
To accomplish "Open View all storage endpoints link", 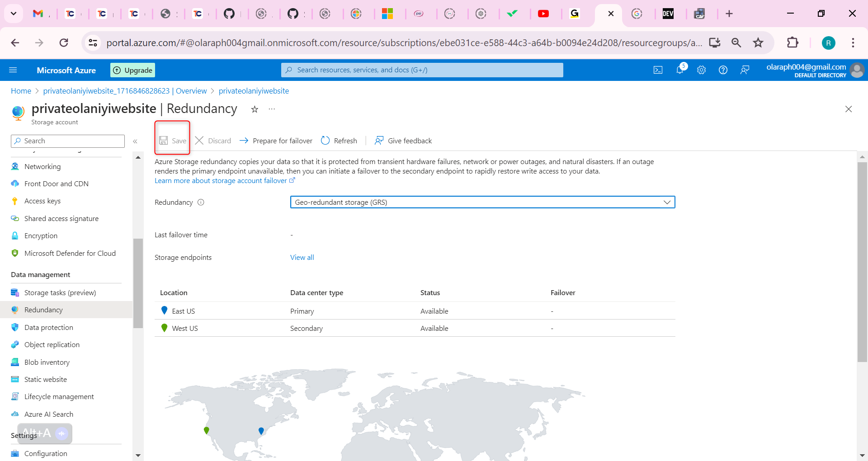I will click(x=302, y=257).
